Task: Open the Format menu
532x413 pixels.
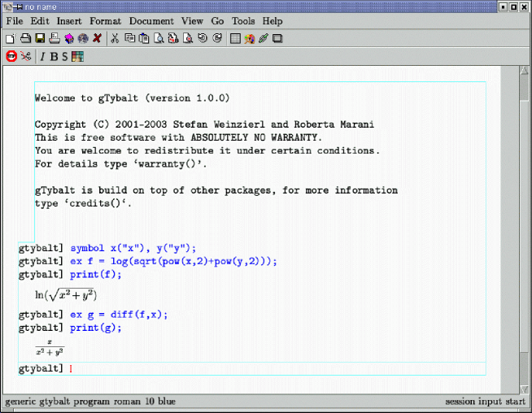Action: pyautogui.click(x=105, y=21)
